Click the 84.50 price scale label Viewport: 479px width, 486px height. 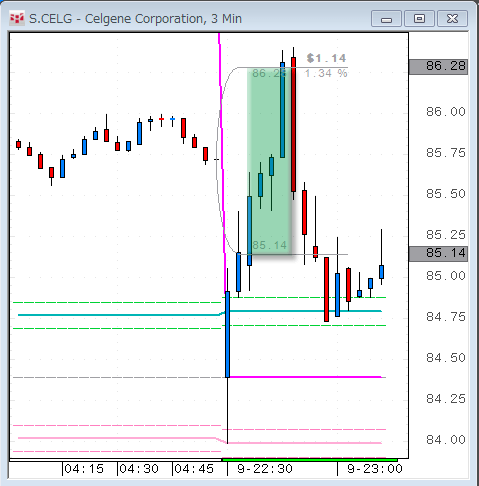[446, 358]
